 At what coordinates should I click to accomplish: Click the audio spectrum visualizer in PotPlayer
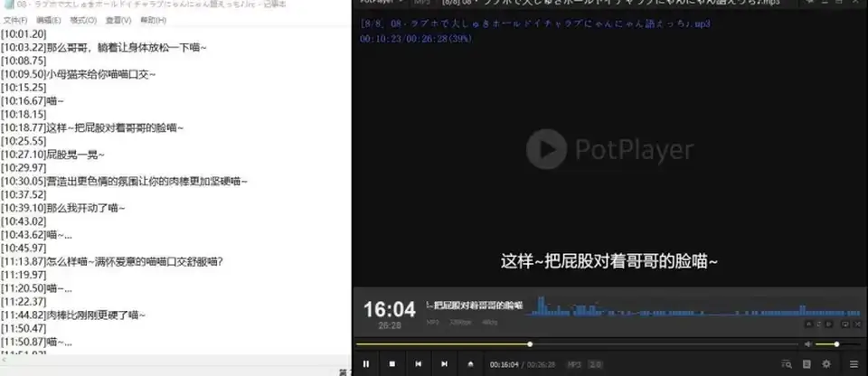click(x=692, y=307)
